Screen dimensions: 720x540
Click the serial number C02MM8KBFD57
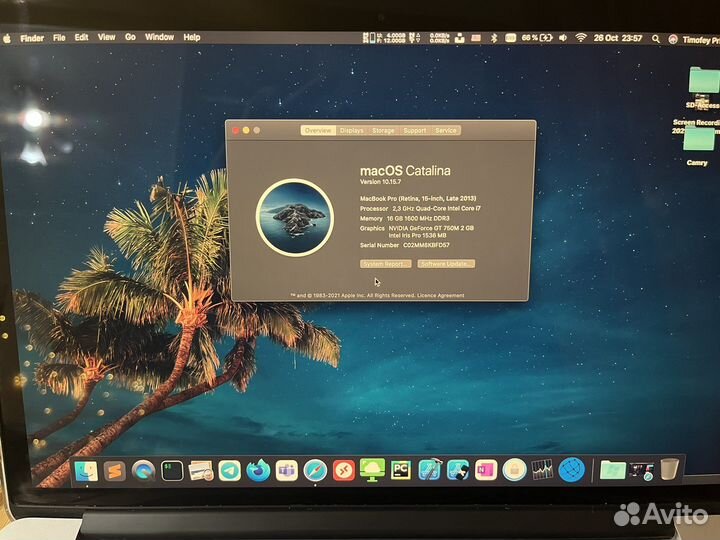[426, 245]
